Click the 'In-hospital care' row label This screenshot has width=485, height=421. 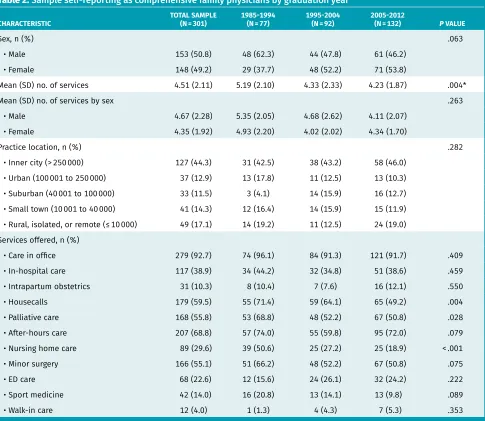(37, 271)
